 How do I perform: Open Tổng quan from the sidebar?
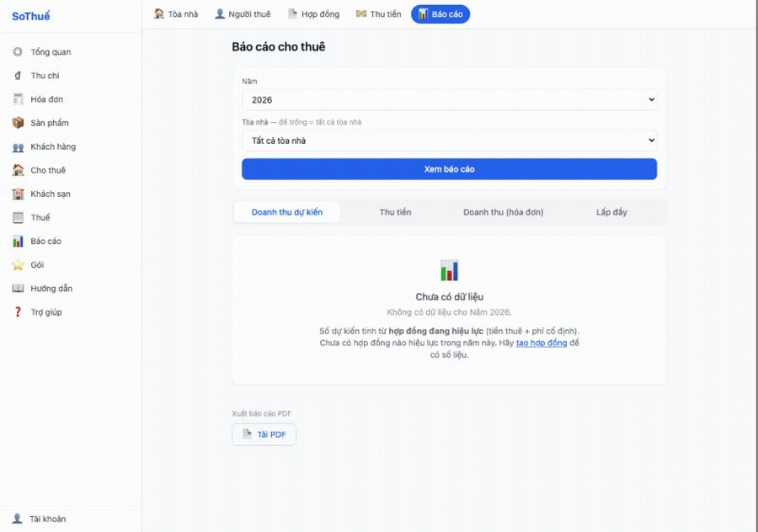pyautogui.click(x=71, y=51)
